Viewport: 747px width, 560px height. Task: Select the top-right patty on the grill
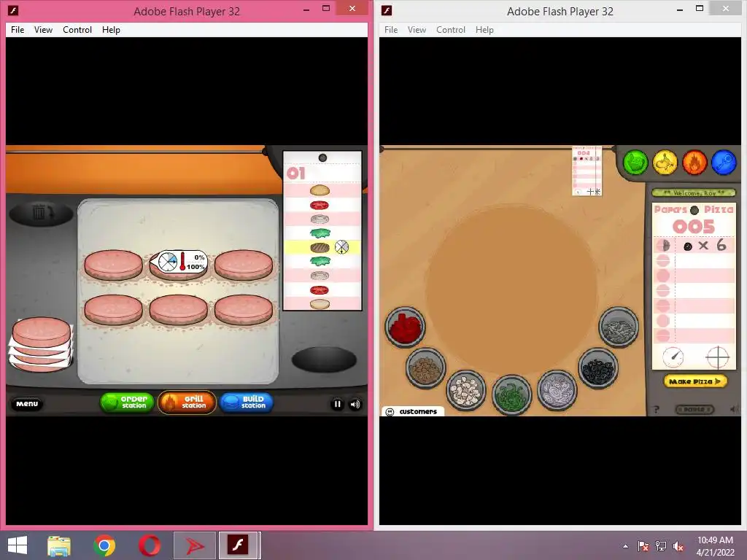coord(244,265)
